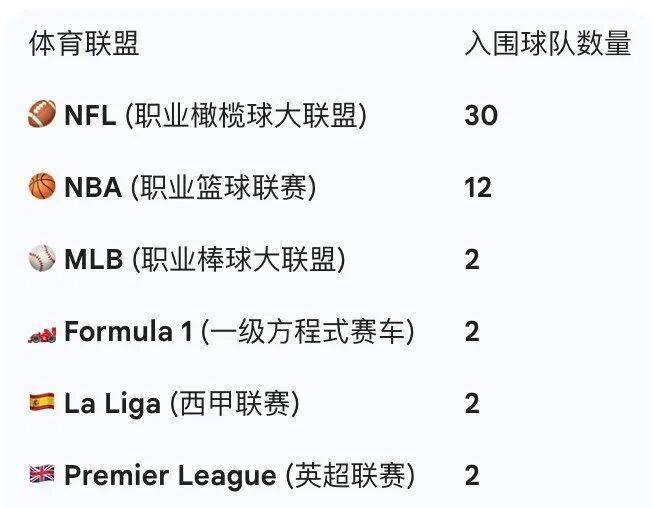652x508 pixels.
Task: Select the NFL (职业橄榄球大联盟) label
Action: coord(215,116)
